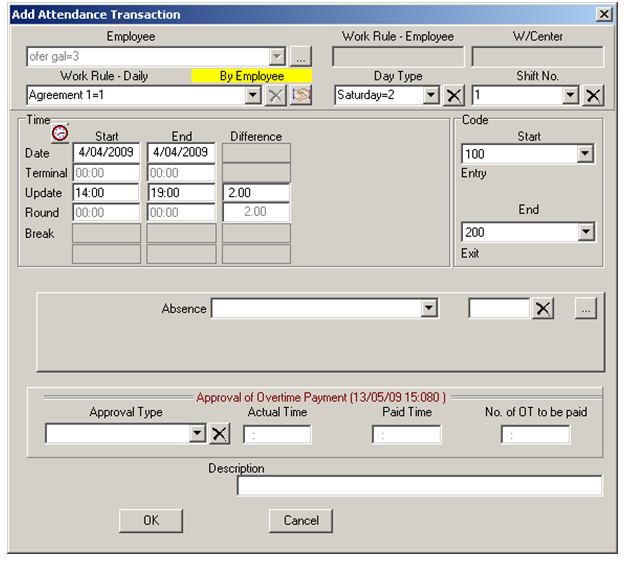Image resolution: width=627 pixels, height=562 pixels.
Task: Clear the Absence code field
Action: 543,309
